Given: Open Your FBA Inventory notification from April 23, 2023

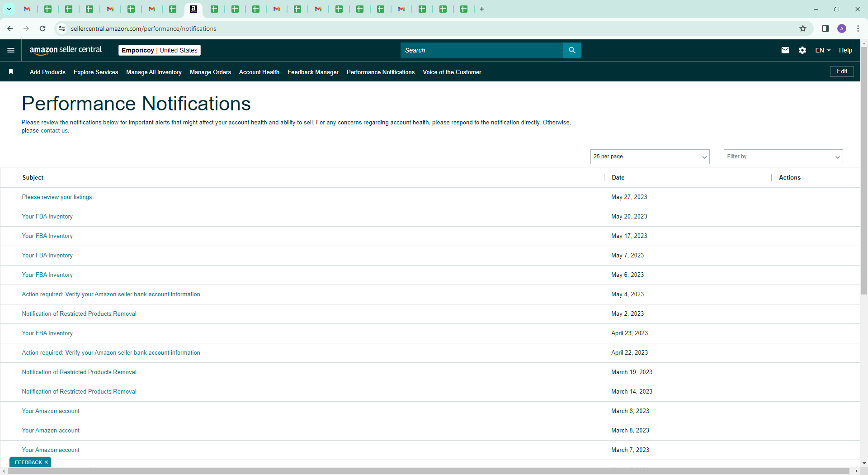Looking at the screenshot, I should tap(47, 333).
